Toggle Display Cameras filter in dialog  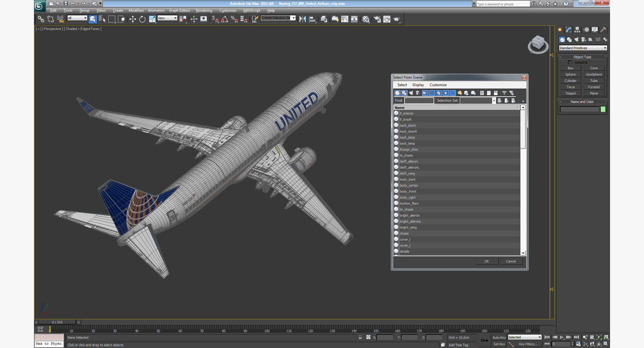[x=418, y=93]
